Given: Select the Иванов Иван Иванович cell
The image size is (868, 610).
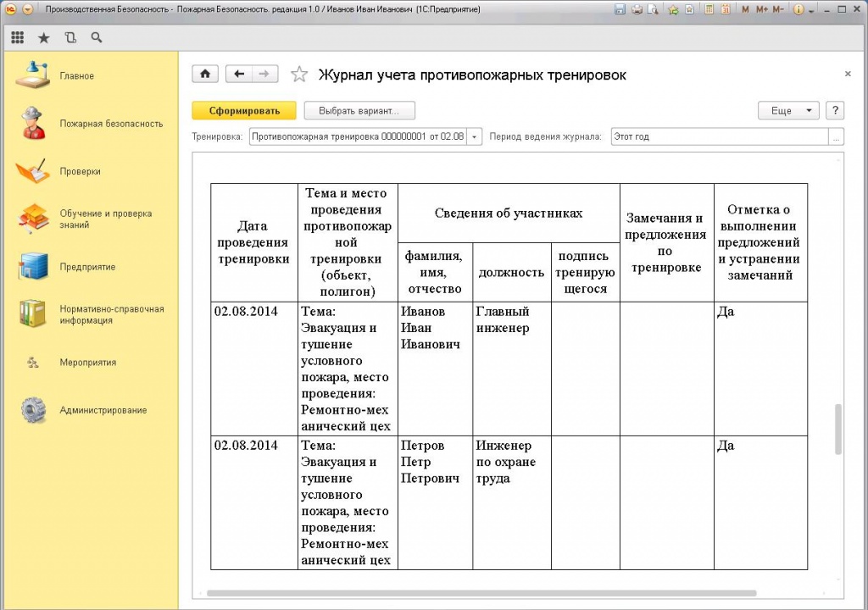Looking at the screenshot, I should pos(435,369).
